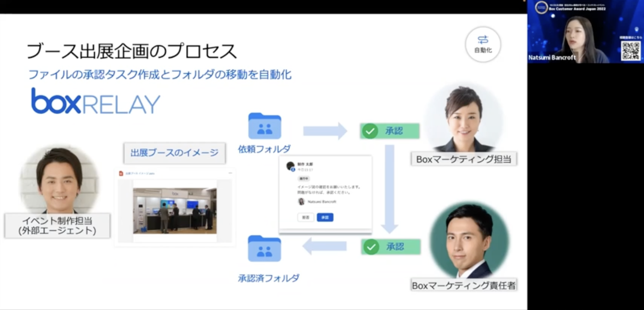Click the Natsumi Bancroft assignee avatar

[x=301, y=201]
